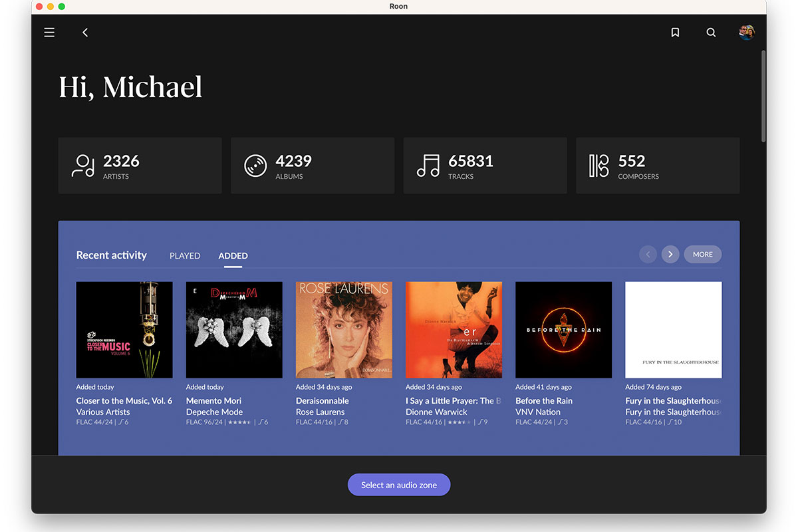
Task: Click Dionne Warwick album star rating
Action: pyautogui.click(x=459, y=422)
